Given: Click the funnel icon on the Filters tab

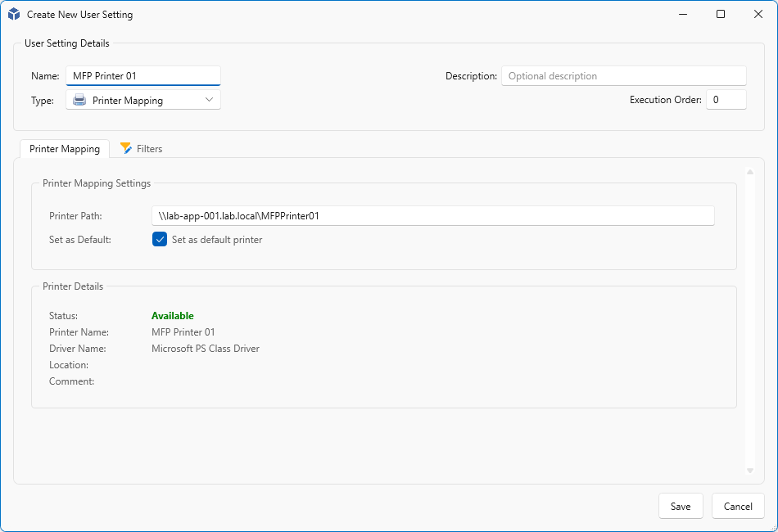Looking at the screenshot, I should click(126, 148).
